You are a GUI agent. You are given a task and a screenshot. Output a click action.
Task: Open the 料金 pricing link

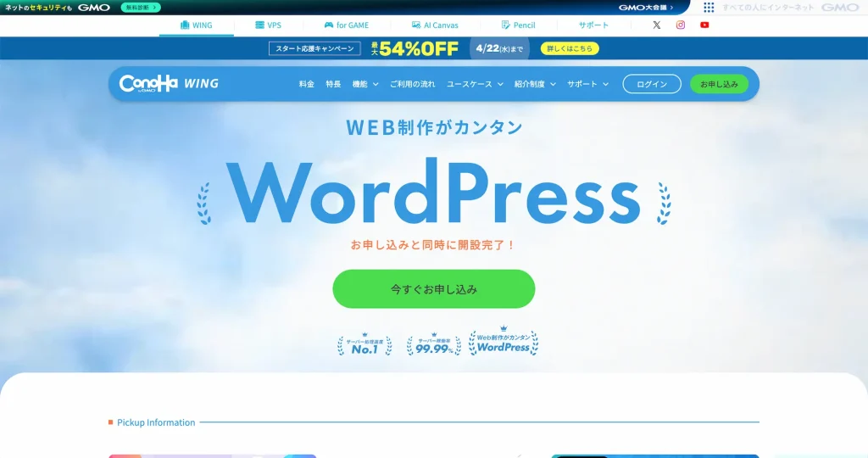coord(307,84)
